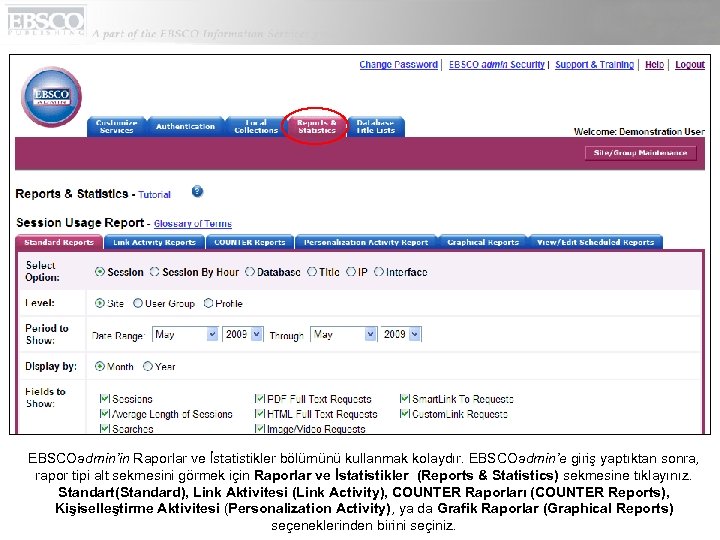This screenshot has height=540, width=720.
Task: Toggle CustomLink Requests checkbox
Action: tap(405, 413)
